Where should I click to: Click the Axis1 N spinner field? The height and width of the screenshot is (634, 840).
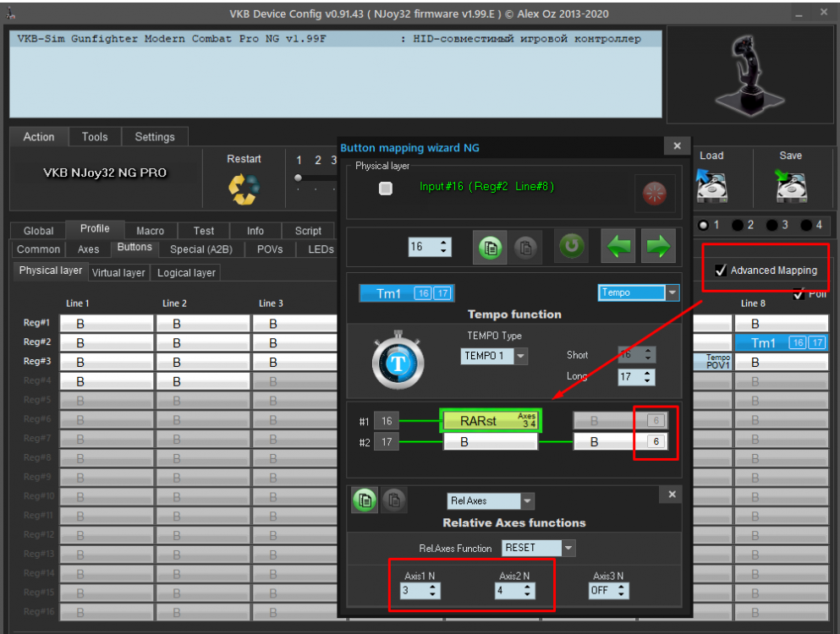[415, 591]
